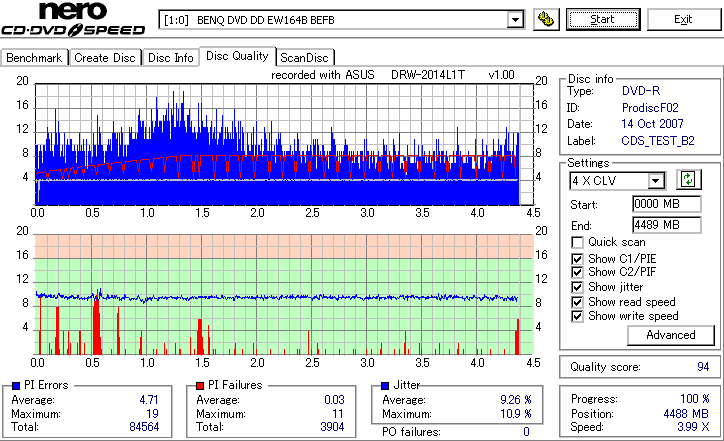Click the blue Jitter legend square
This screenshot has width=724, height=441.
[x=385, y=386]
